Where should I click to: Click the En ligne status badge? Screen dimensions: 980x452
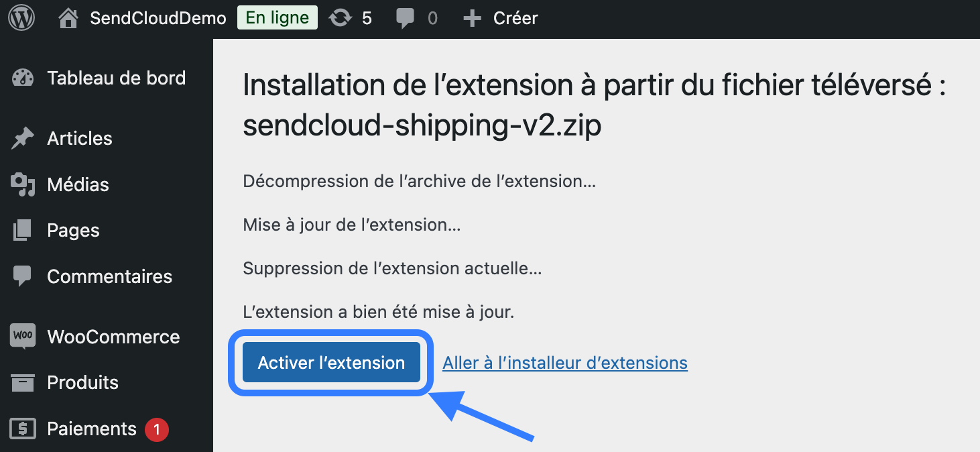[278, 18]
